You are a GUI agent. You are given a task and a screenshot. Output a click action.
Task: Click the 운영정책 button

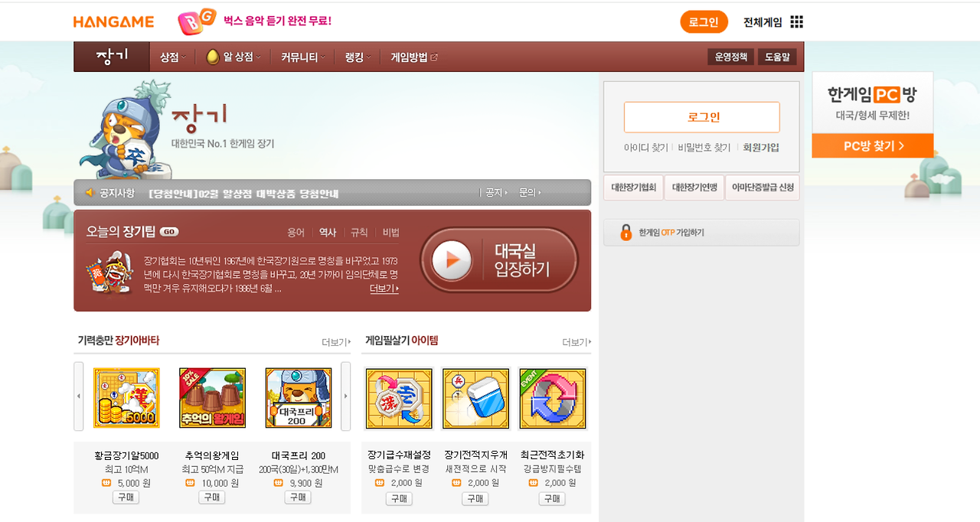tap(731, 57)
